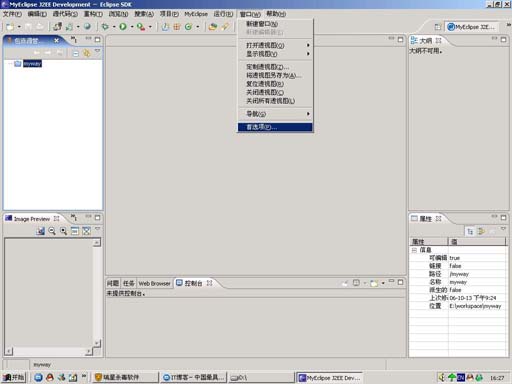Screen dimensions: 512x384
Task: Open the new Java class dropdown arrow
Action: tap(197, 27)
